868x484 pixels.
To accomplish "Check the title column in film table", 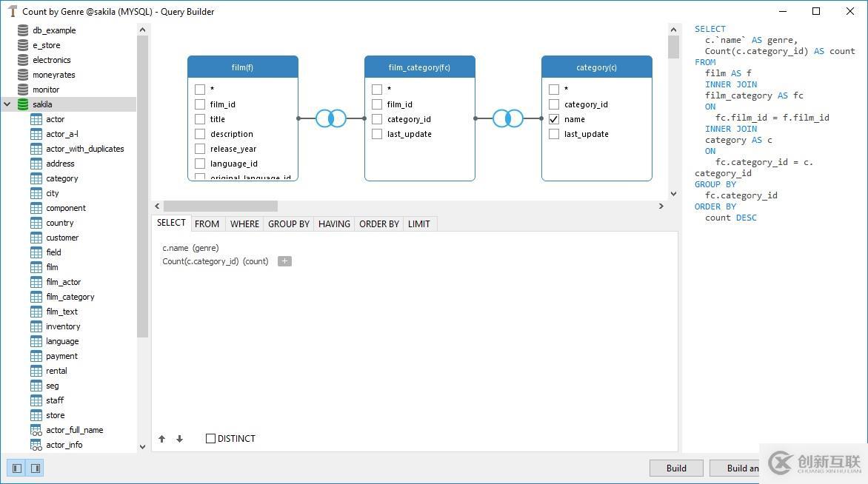I will click(x=200, y=119).
